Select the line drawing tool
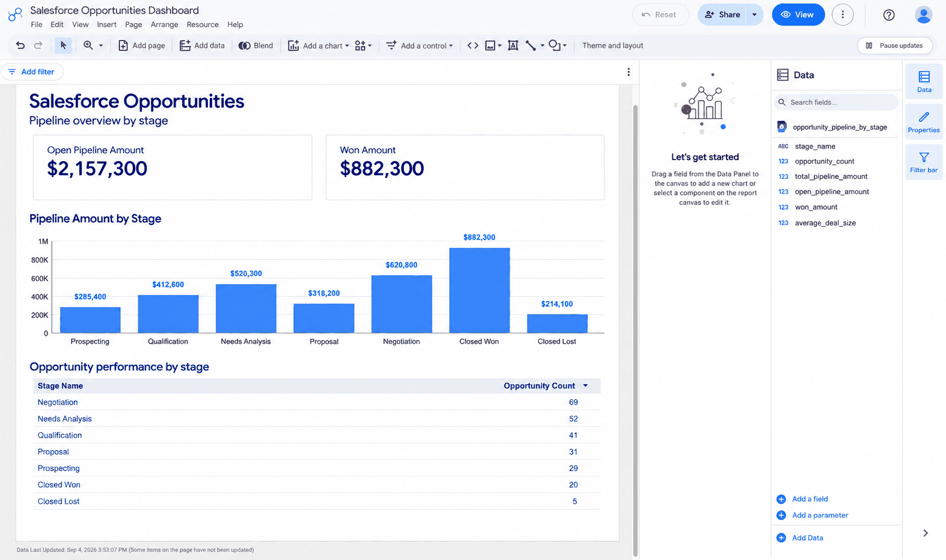The image size is (946, 560). 531,45
